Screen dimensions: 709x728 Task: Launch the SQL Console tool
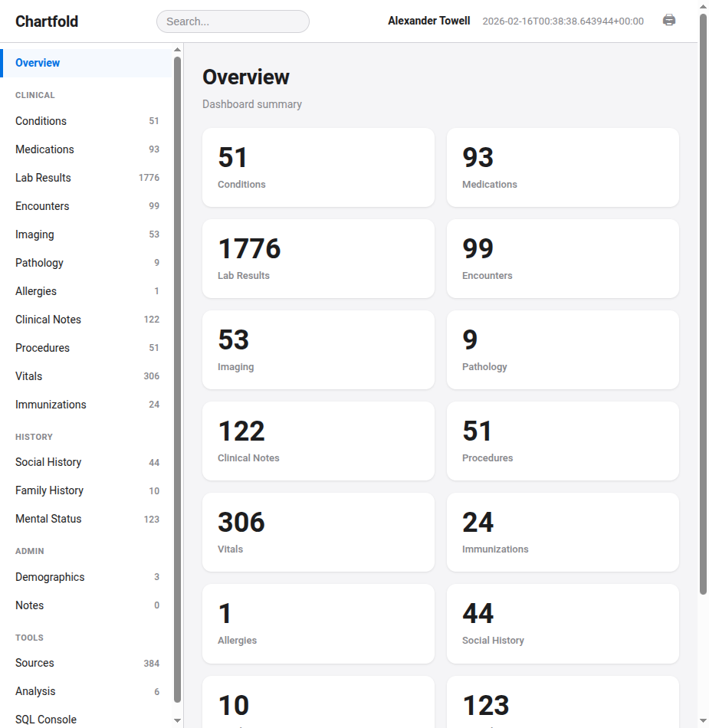[x=45, y=720]
